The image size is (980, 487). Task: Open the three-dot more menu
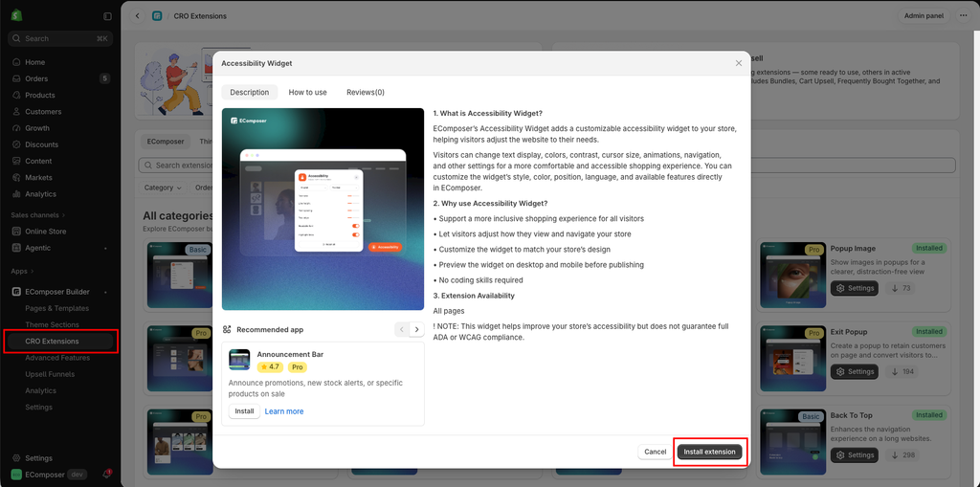pyautogui.click(x=963, y=15)
